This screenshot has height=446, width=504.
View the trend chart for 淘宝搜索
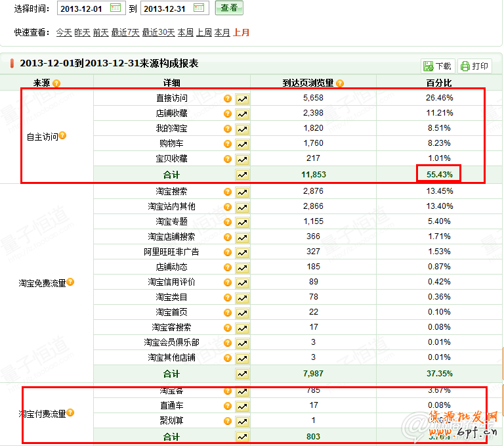coord(243,192)
